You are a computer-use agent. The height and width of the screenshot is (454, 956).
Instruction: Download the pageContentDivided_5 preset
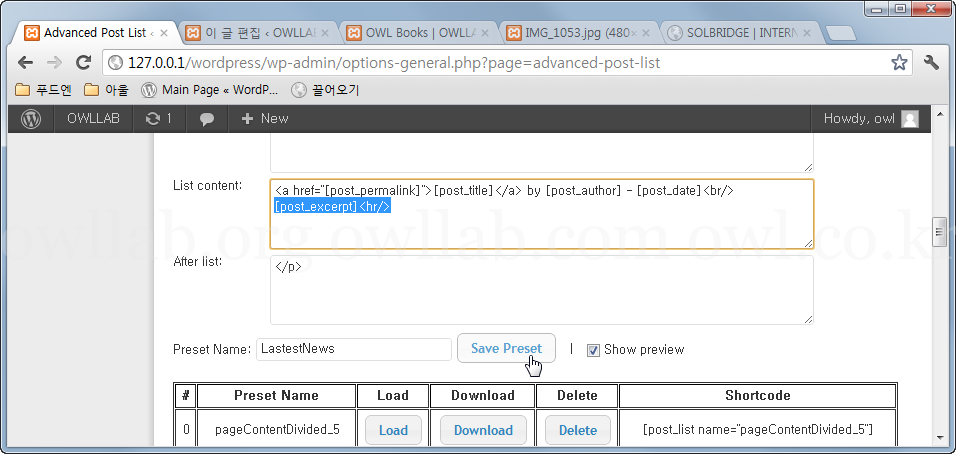pyautogui.click(x=482, y=430)
